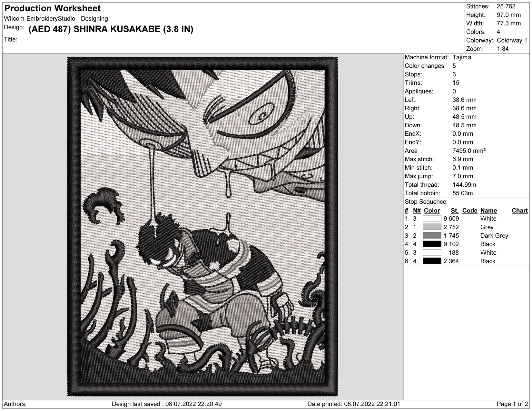Image resolution: width=532 pixels, height=411 pixels.
Task: Click the Machine format value 'Tajima'
Action: tap(461, 57)
